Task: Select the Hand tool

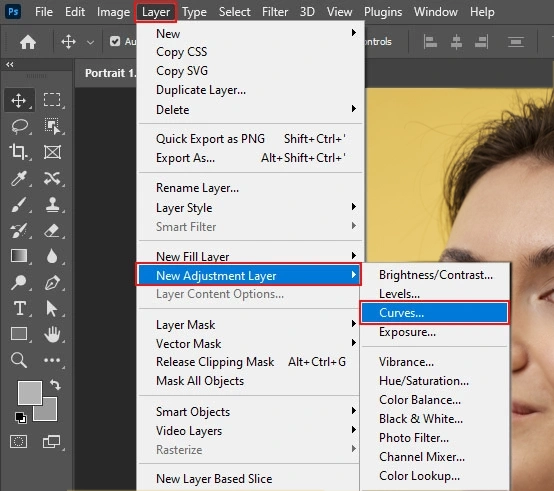Action: tap(52, 334)
